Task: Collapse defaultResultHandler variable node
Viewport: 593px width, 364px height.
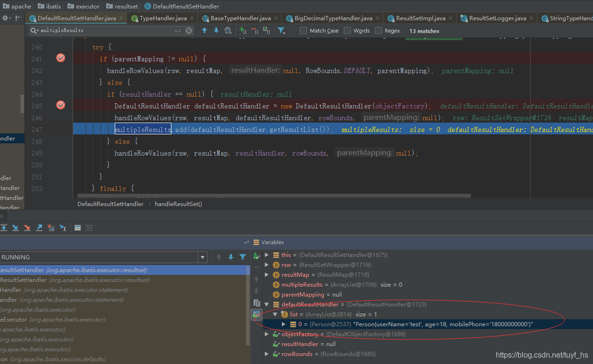Action: (267, 305)
